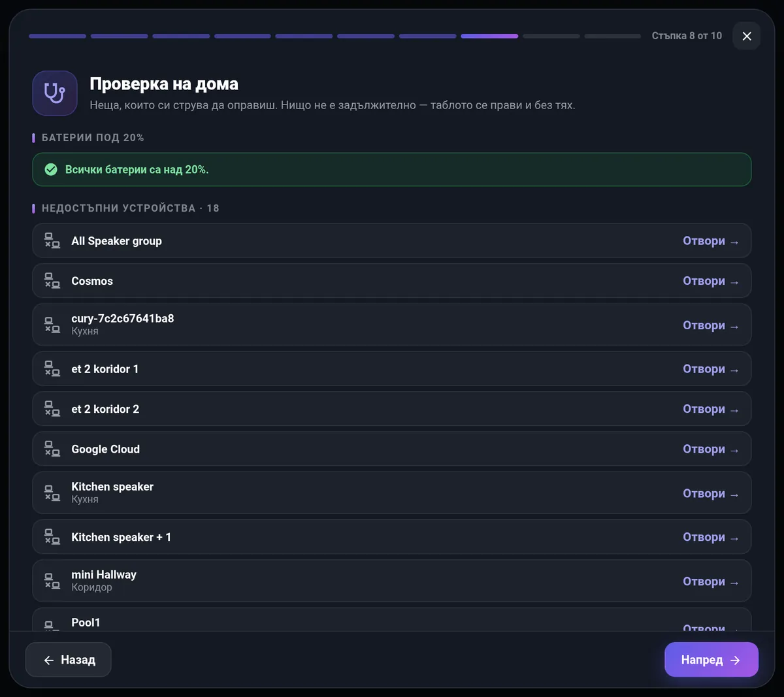Screen dimensions: 784x697
Task: Open et 2 koridor 2 via Отвори
Action: coord(711,409)
